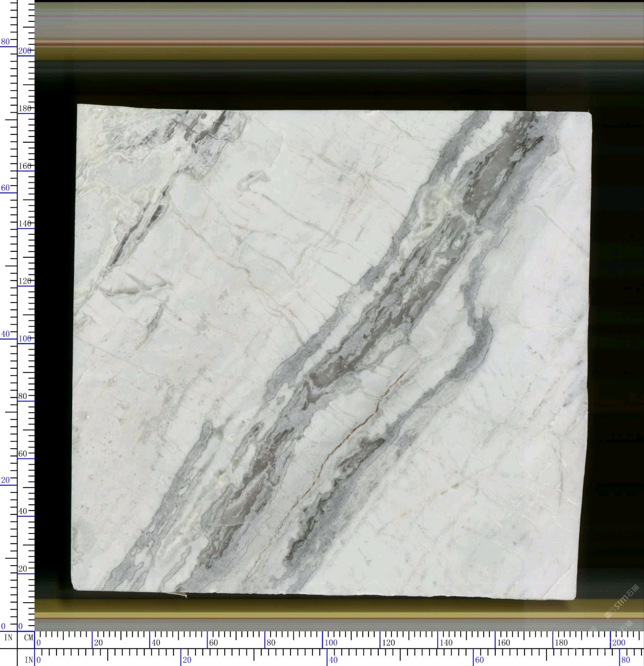Click the 20 inch label on the left ruler
The height and width of the screenshot is (666, 644).
5,480
